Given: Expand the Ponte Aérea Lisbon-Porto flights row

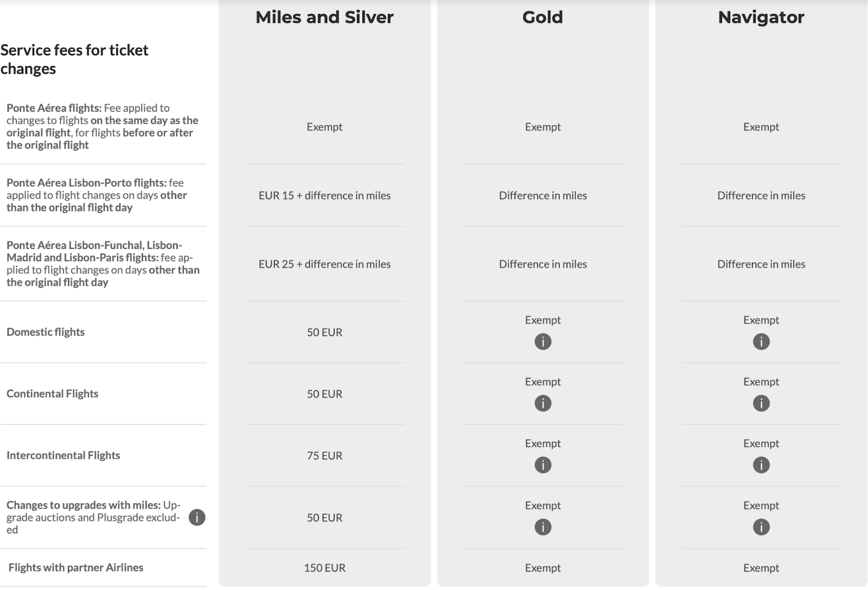Looking at the screenshot, I should (x=103, y=195).
